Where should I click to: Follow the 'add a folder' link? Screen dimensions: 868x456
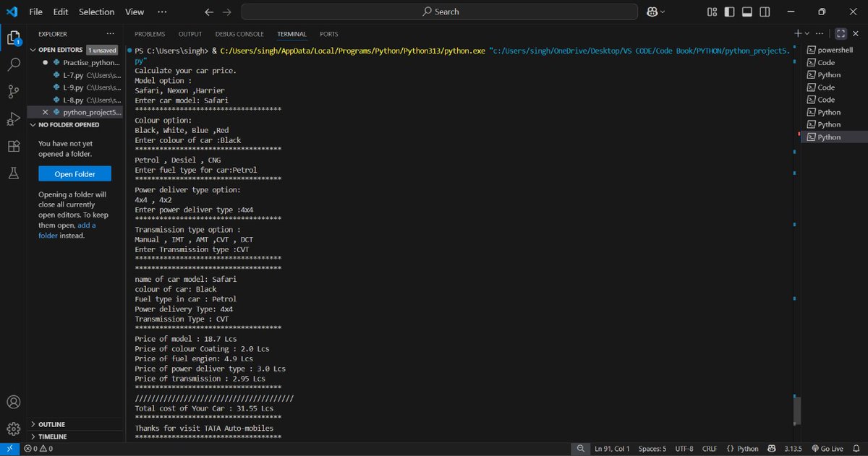67,230
